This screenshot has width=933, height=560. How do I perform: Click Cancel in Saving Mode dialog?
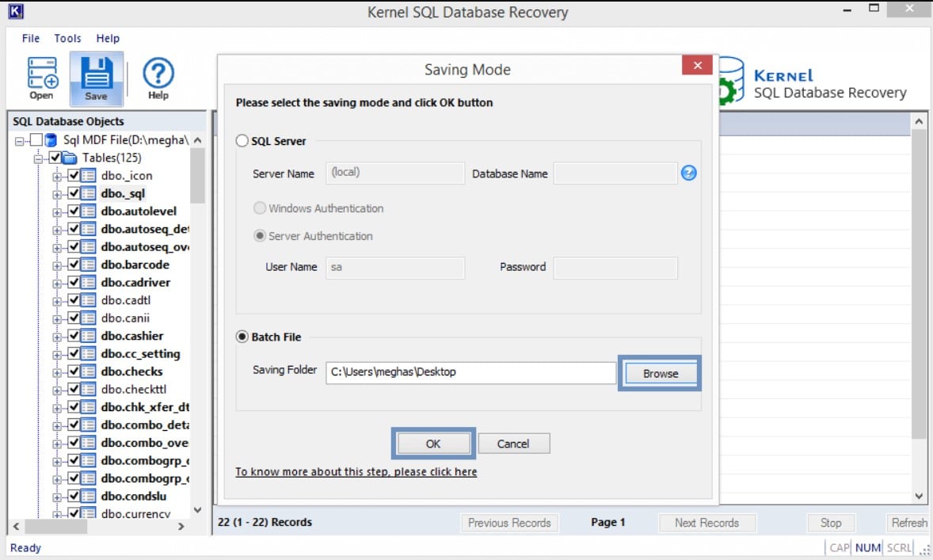pyautogui.click(x=513, y=444)
